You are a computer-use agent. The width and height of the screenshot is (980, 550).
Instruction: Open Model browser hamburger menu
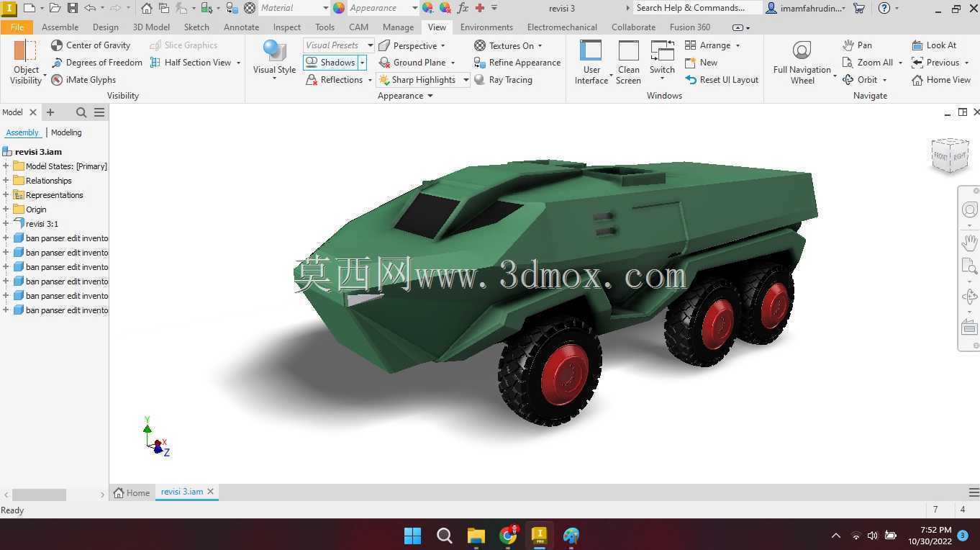pos(99,112)
